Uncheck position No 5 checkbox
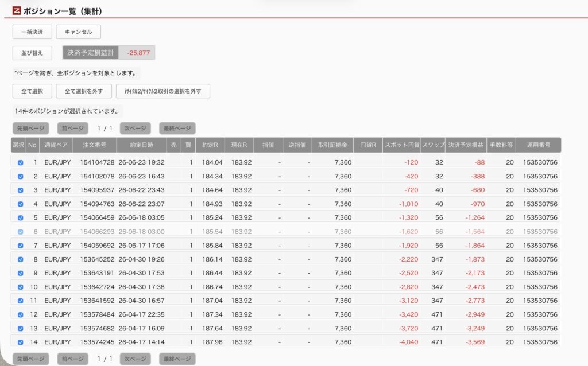This screenshot has width=588, height=366. pyautogui.click(x=20, y=217)
